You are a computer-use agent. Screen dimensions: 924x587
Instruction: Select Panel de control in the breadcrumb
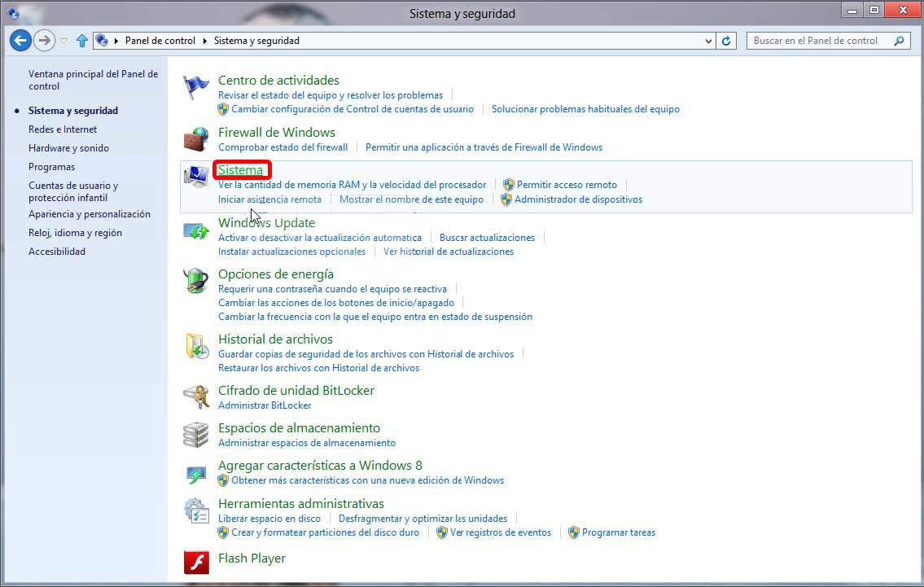click(x=160, y=41)
